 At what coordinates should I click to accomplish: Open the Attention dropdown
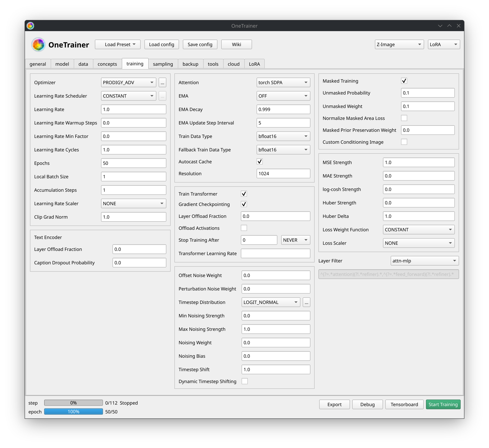(x=283, y=82)
